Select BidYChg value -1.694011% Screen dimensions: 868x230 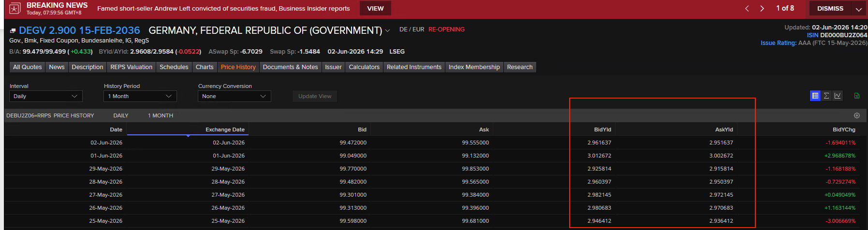tap(840, 143)
